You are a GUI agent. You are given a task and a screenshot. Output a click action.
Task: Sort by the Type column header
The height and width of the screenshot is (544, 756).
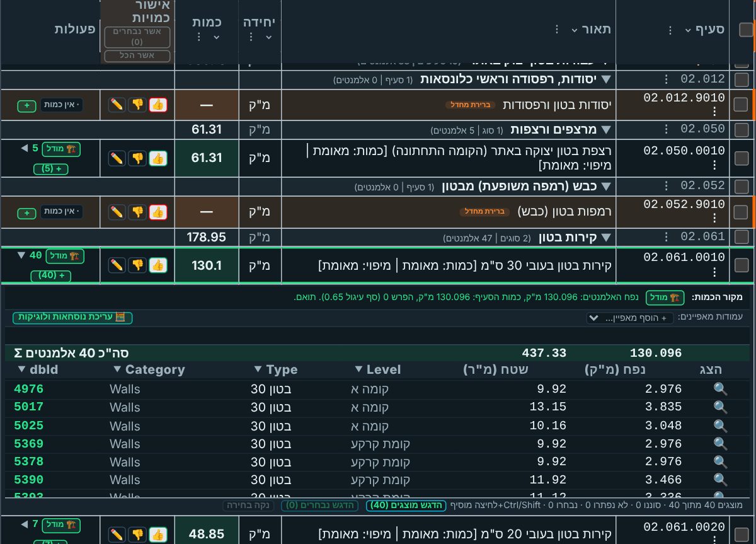(x=282, y=369)
